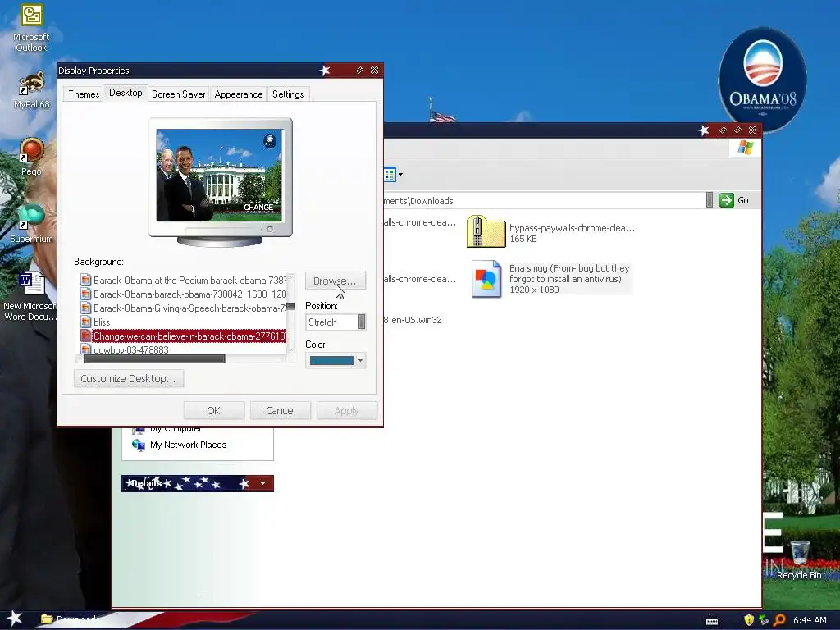Image resolution: width=840 pixels, height=630 pixels.
Task: Select Barack-Obama-Giving-a-Speech background entry
Action: coord(183,308)
